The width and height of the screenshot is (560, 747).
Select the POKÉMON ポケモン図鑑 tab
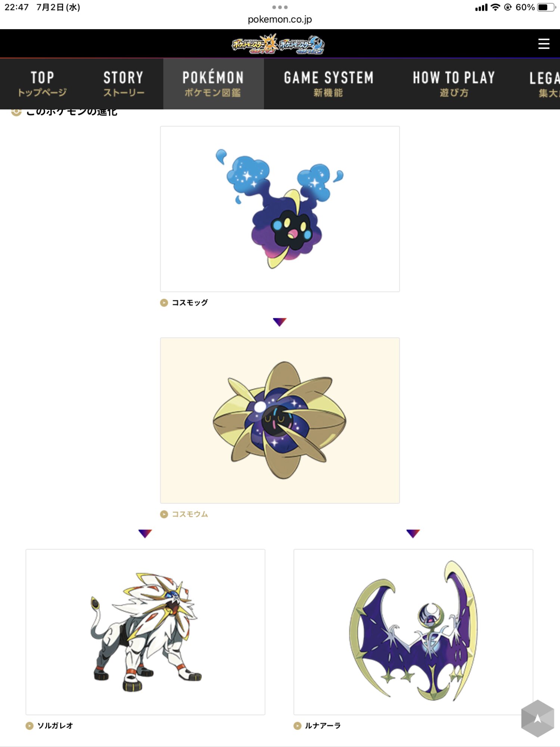pyautogui.click(x=213, y=84)
